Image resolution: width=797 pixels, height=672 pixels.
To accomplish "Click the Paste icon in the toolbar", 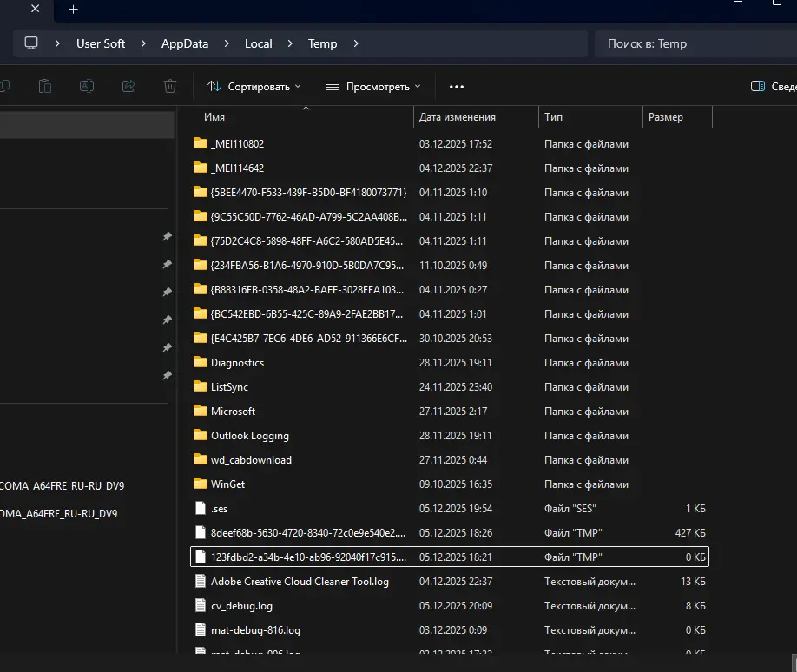I will pos(45,86).
